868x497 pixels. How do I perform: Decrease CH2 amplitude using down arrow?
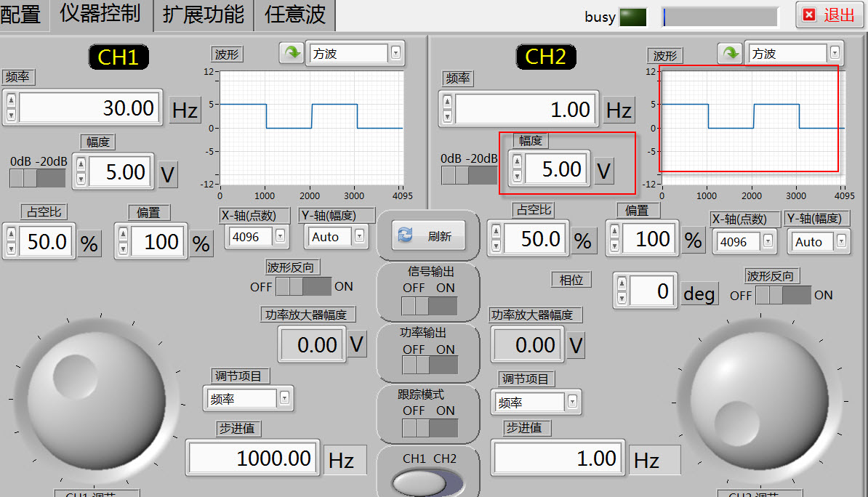point(517,177)
